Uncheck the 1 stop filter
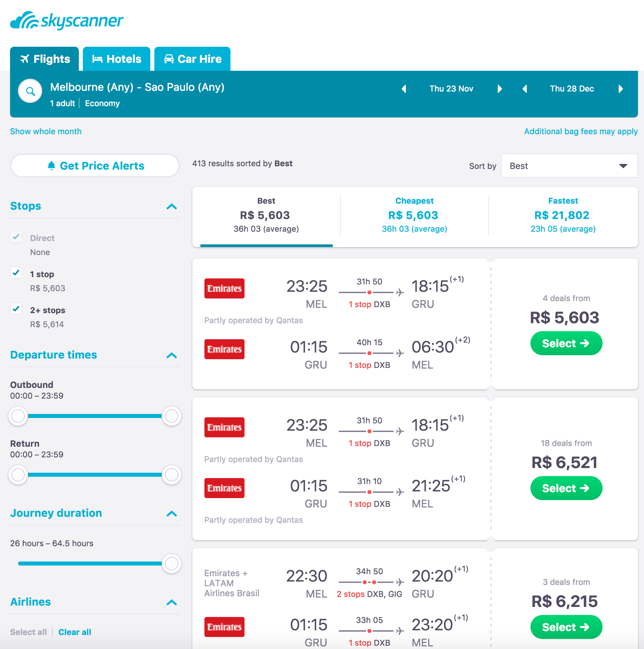 pyautogui.click(x=16, y=272)
